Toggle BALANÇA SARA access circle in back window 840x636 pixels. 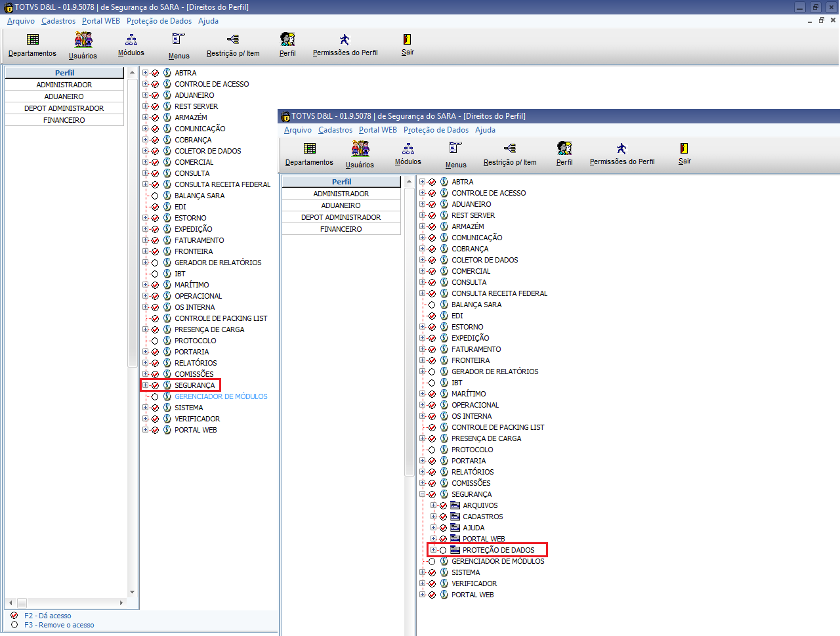click(x=155, y=196)
